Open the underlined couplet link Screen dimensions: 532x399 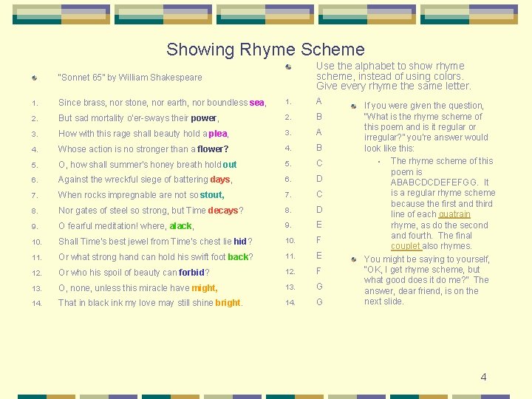[406, 246]
